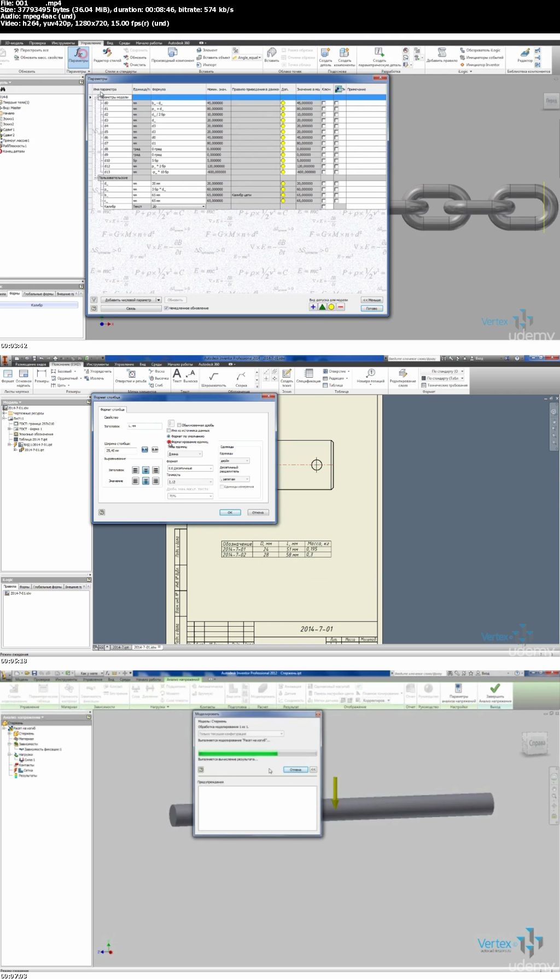Open 0,0 десятичные format dropdown
Image resolution: width=560 pixels, height=979 pixels.
pyautogui.click(x=190, y=468)
